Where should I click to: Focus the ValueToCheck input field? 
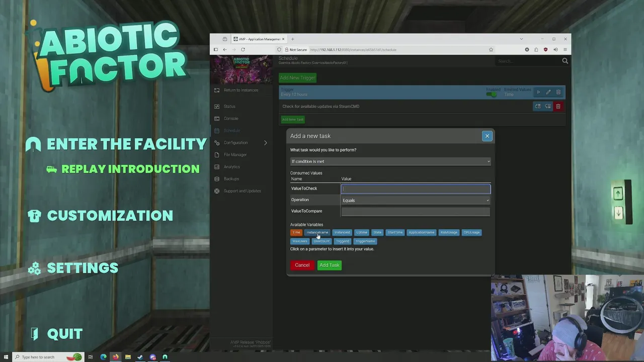point(416,189)
